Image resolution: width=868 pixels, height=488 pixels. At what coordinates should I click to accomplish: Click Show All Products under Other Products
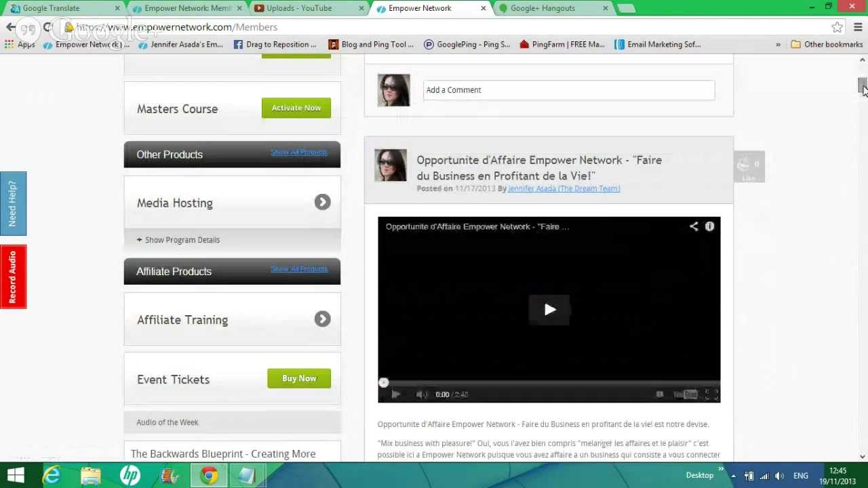coord(299,152)
